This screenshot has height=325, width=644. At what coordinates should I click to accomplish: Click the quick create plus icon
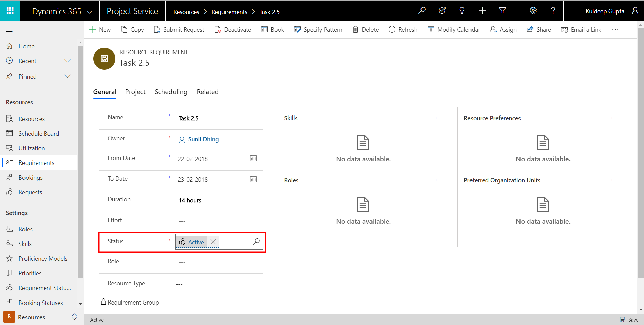tap(482, 11)
